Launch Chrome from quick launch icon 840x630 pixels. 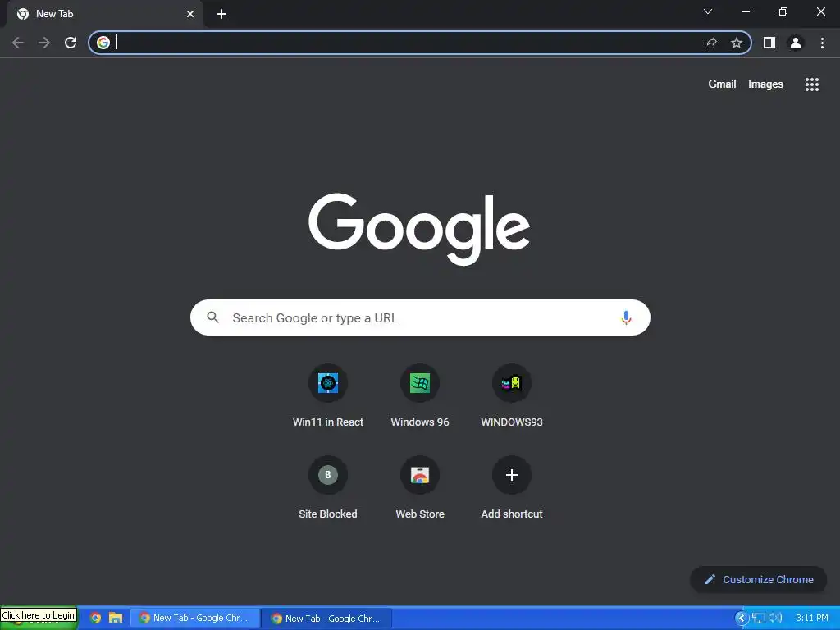coord(95,619)
